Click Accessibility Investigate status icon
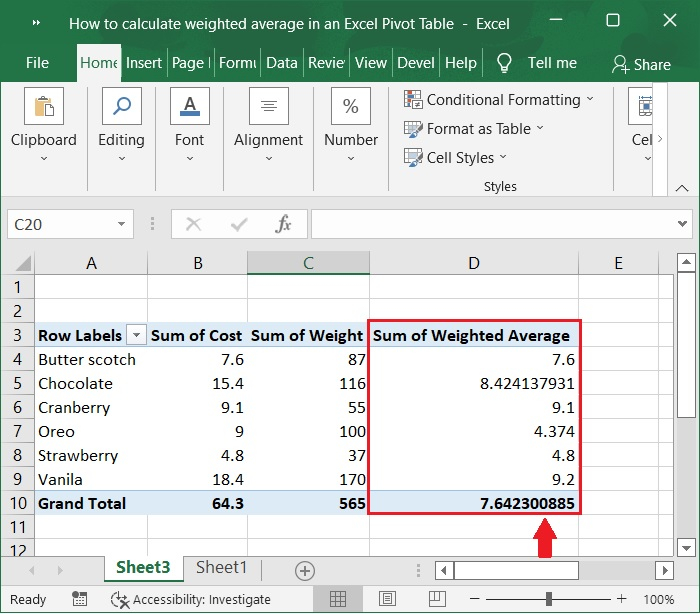700x614 pixels. (121, 599)
